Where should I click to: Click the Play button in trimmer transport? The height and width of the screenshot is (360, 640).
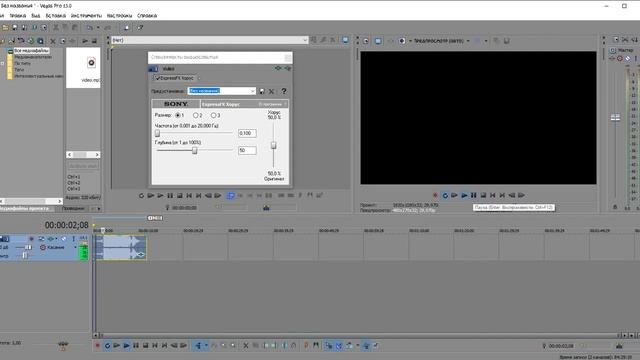coord(160,196)
